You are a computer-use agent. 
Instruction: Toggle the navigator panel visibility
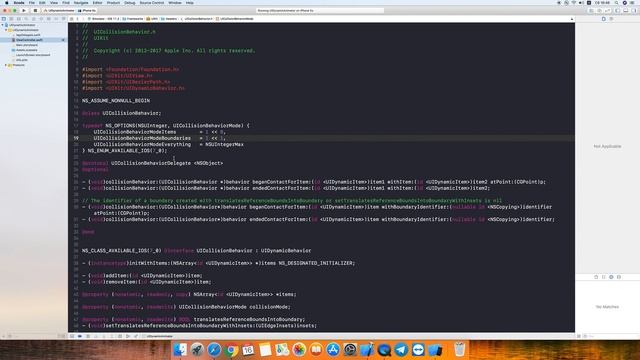point(618,10)
